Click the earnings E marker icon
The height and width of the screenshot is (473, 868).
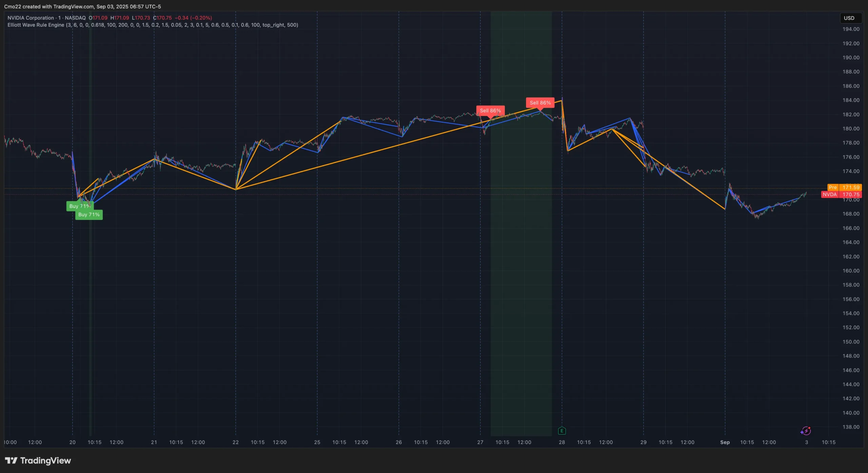(562, 431)
